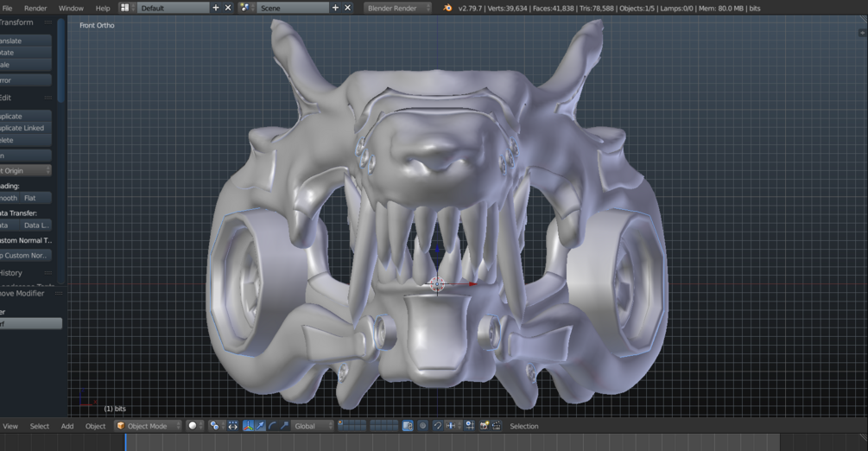Open the Help menu
The height and width of the screenshot is (451, 868).
coord(103,8)
